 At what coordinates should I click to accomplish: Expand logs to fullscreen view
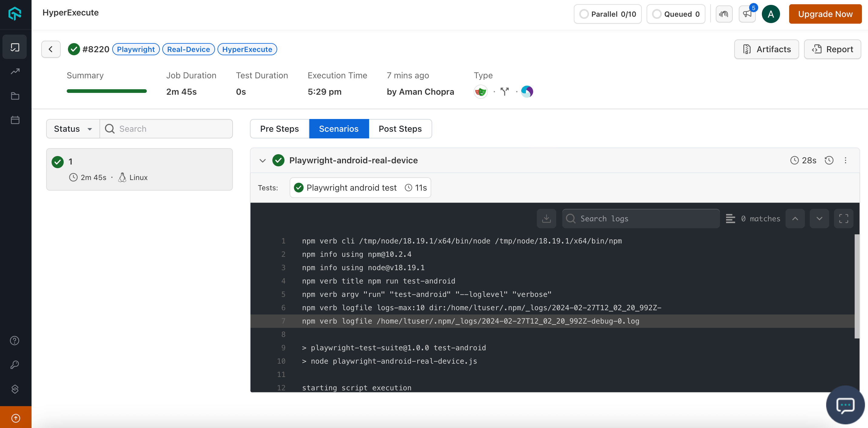click(844, 218)
